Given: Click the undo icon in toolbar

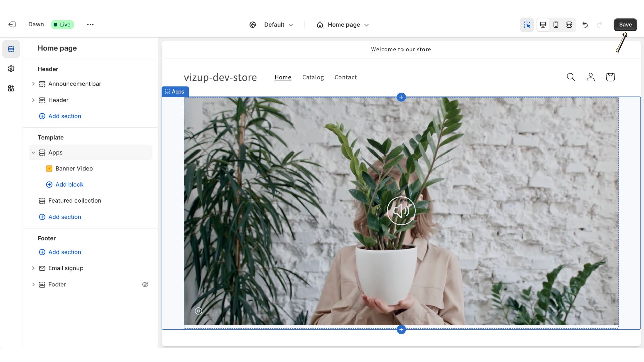Looking at the screenshot, I should (585, 24).
